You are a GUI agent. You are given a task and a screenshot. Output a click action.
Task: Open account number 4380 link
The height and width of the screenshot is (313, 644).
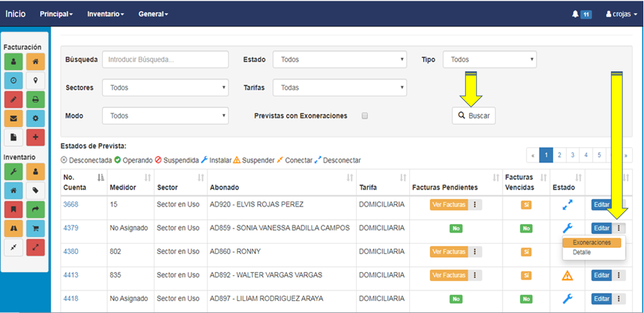pos(71,251)
